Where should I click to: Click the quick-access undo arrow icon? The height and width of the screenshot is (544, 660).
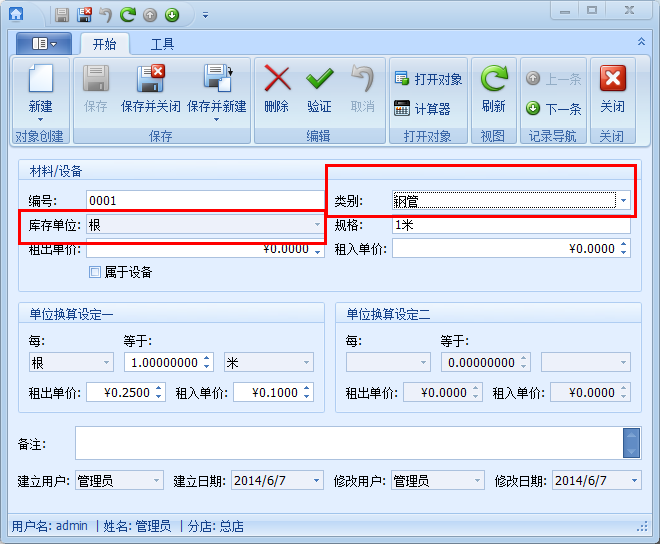[x=106, y=15]
